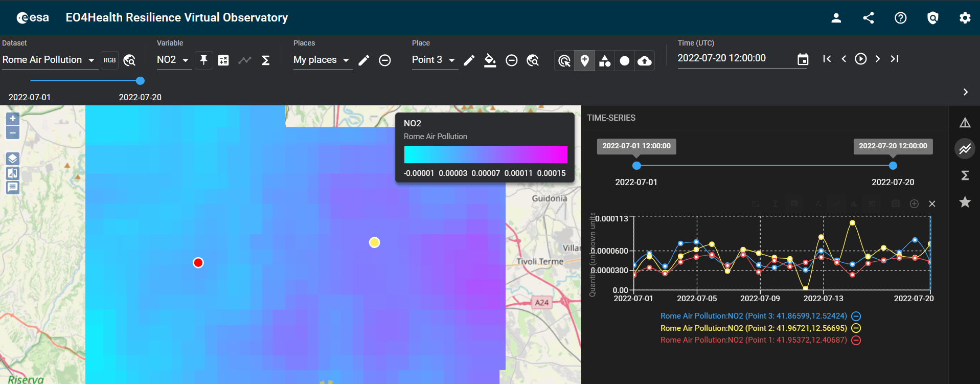Take chart snapshot with camera icon
This screenshot has height=384, width=980.
click(896, 204)
